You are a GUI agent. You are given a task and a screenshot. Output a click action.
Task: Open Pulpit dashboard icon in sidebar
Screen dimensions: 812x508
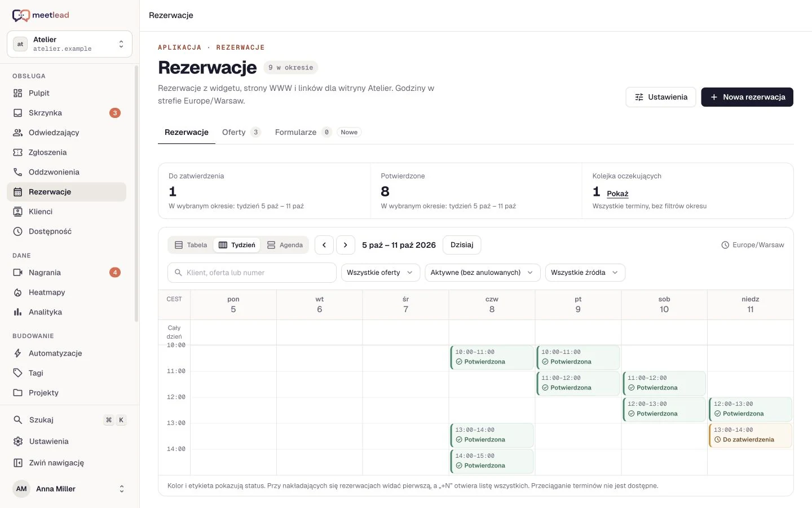coord(17,93)
